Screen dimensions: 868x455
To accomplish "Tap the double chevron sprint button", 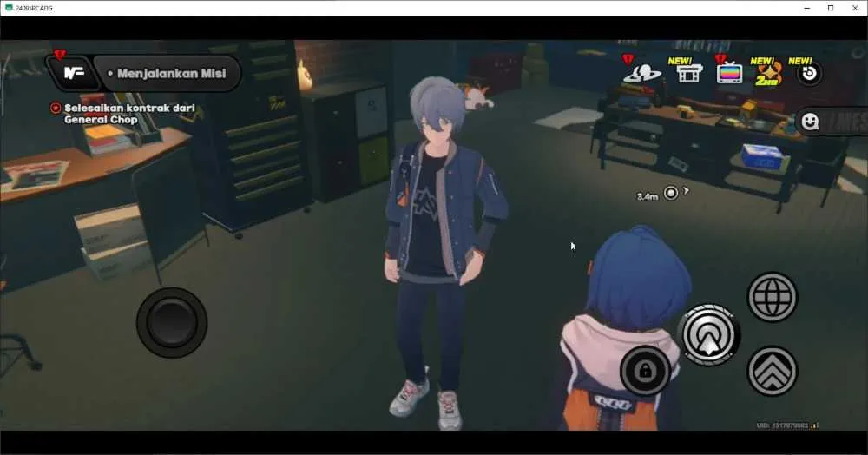I will click(773, 370).
